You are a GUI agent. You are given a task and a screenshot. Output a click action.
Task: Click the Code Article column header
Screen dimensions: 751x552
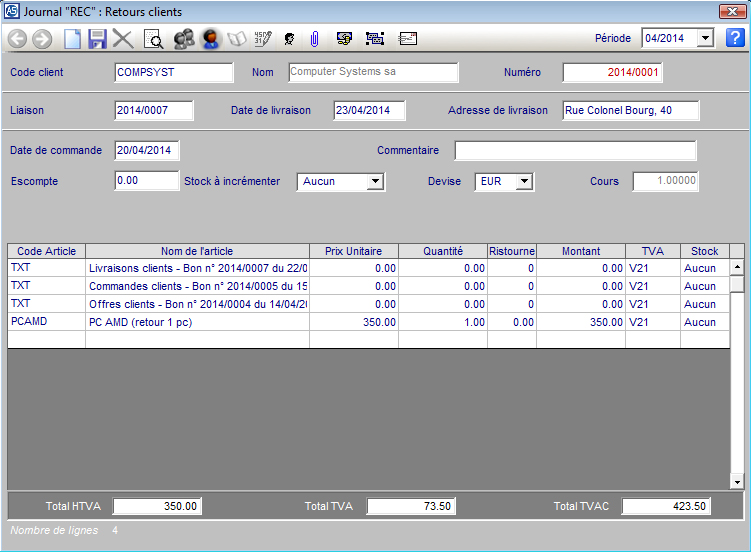tap(46, 251)
